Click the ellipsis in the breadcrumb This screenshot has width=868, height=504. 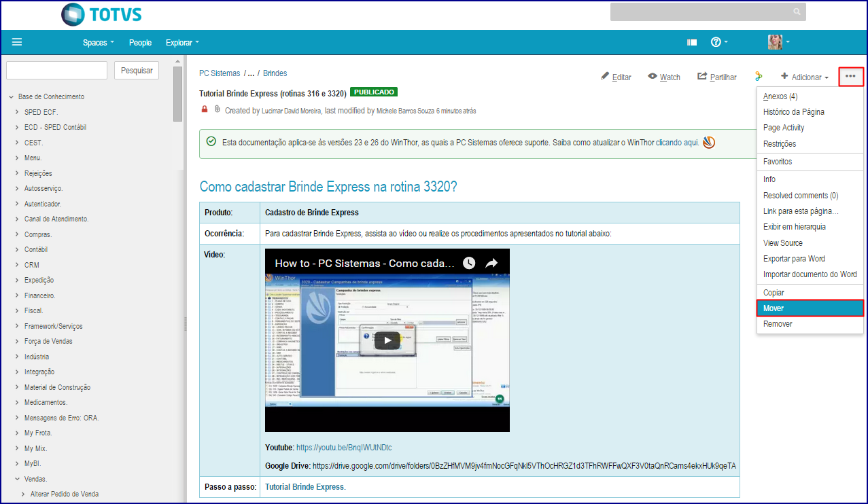(x=251, y=73)
